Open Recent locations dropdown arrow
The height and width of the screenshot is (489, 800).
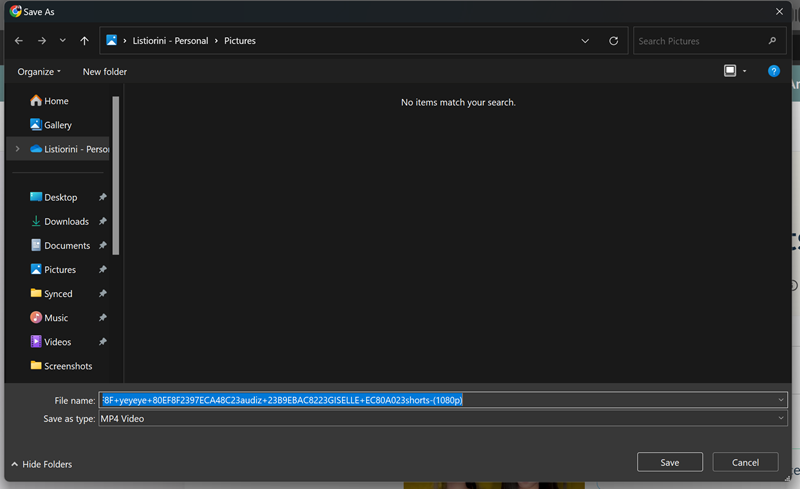[63, 41]
